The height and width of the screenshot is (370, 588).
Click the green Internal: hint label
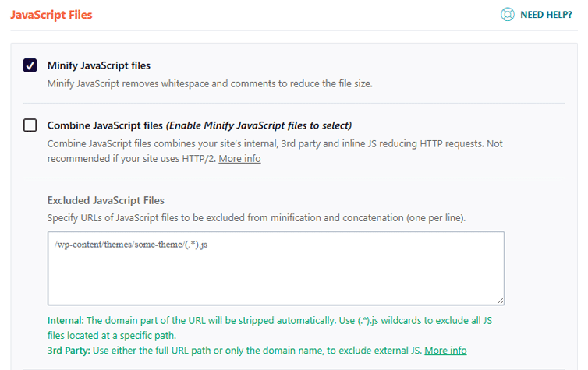click(66, 321)
